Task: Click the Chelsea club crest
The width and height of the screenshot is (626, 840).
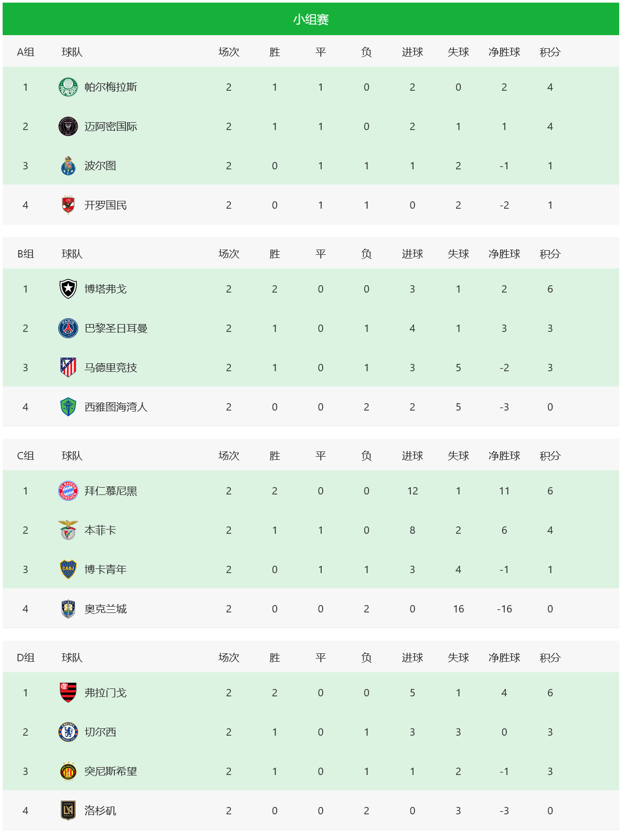Action: coord(68,732)
